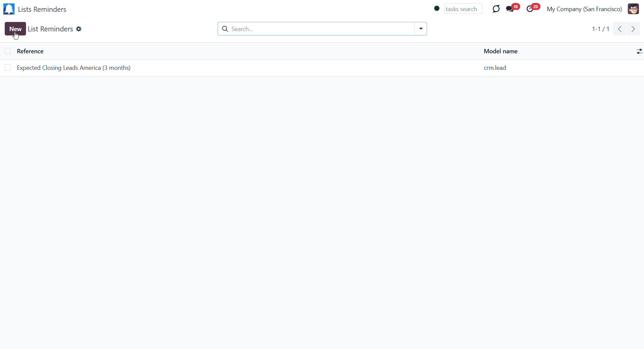
Task: Click into the Search input field
Action: pyautogui.click(x=322, y=29)
